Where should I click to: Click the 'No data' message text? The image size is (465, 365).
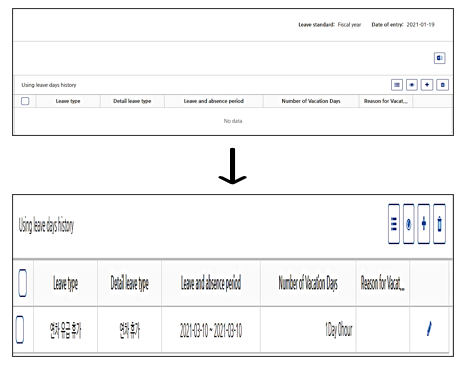[x=233, y=121]
